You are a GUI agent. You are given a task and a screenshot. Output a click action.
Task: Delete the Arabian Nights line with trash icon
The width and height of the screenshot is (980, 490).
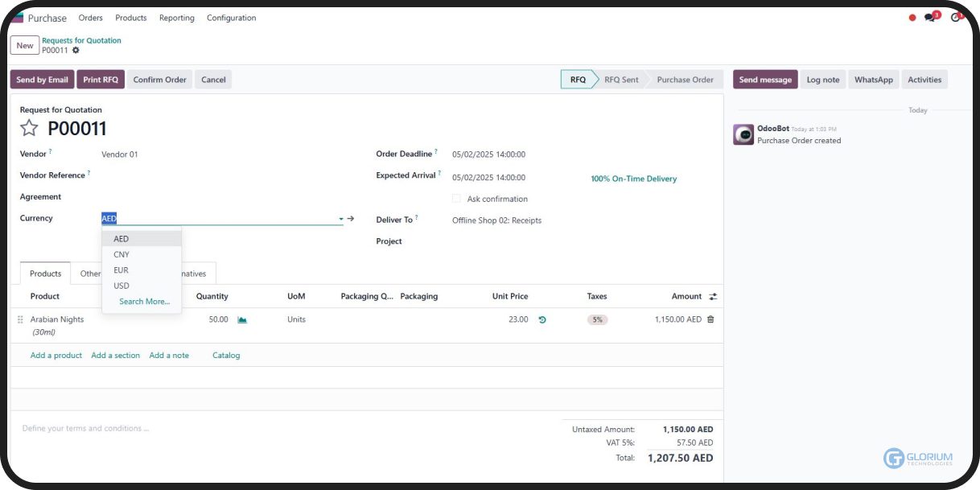coord(710,319)
